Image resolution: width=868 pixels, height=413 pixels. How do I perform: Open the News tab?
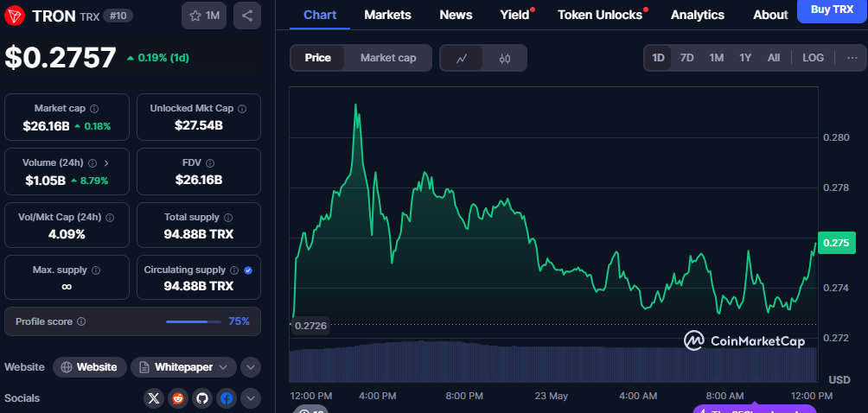pyautogui.click(x=456, y=15)
